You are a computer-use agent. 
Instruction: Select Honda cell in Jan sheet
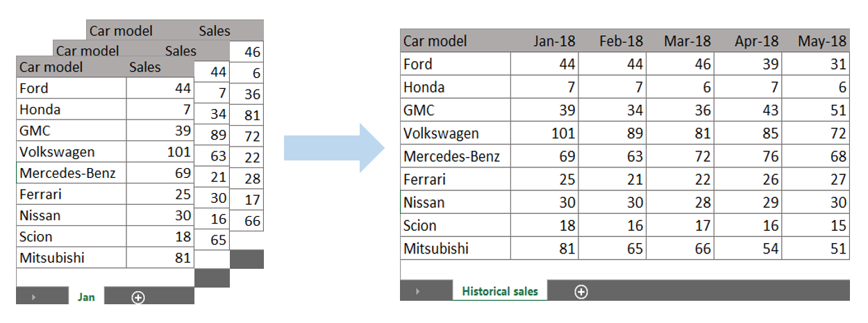coord(71,109)
